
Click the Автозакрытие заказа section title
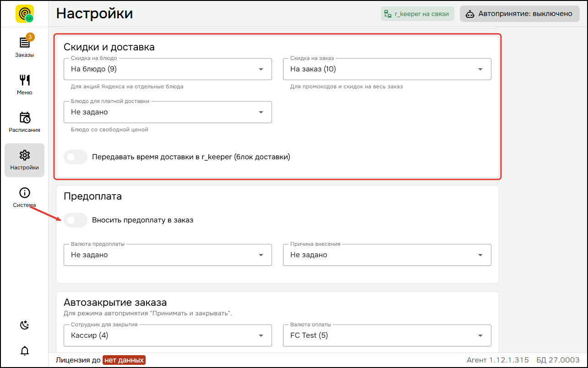(115, 303)
